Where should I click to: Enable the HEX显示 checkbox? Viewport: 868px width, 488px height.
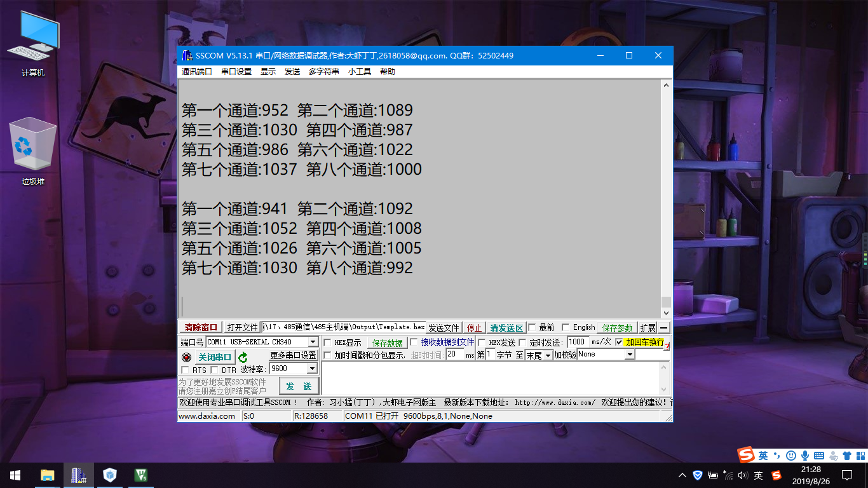coord(326,342)
